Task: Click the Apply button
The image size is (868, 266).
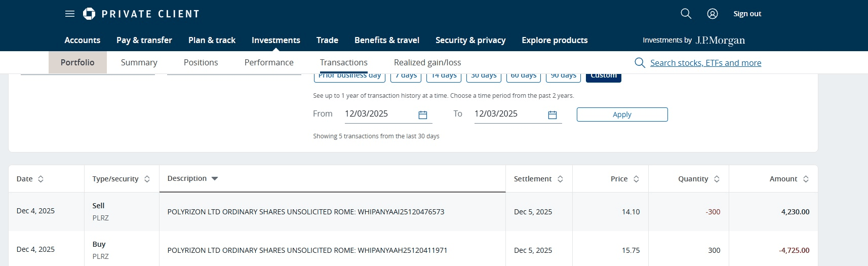Action: pos(622,115)
